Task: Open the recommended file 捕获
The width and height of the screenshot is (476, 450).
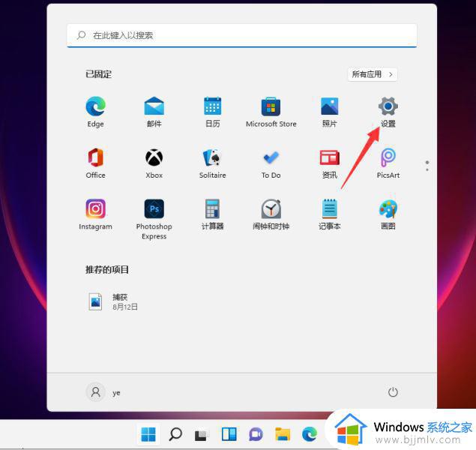Action: pos(113,301)
